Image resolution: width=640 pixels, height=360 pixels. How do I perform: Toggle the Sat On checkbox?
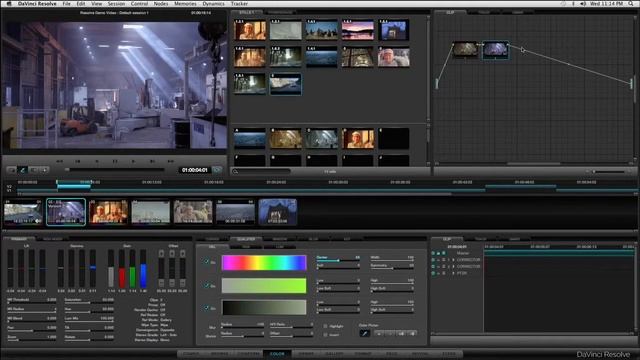[x=206, y=285]
